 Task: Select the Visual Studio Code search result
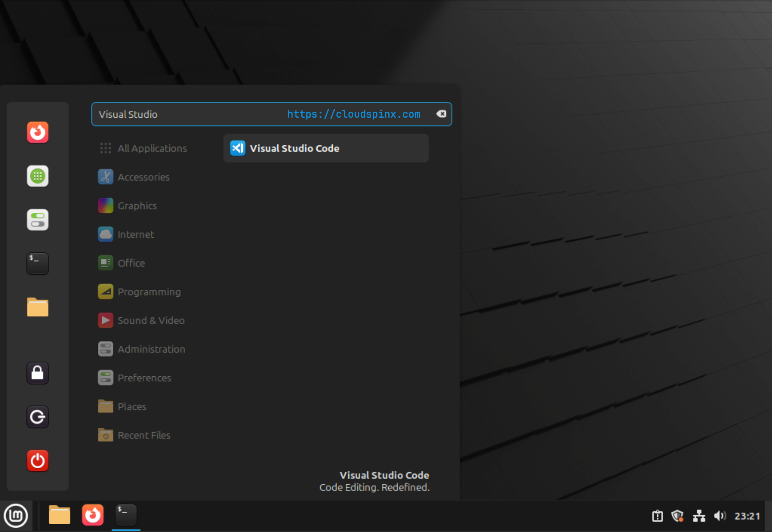click(325, 148)
